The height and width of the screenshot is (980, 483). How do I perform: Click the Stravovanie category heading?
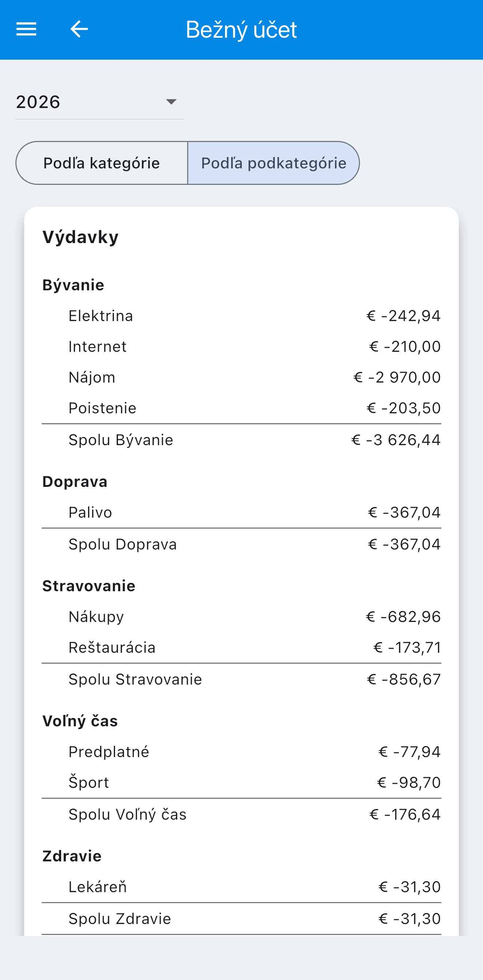89,586
